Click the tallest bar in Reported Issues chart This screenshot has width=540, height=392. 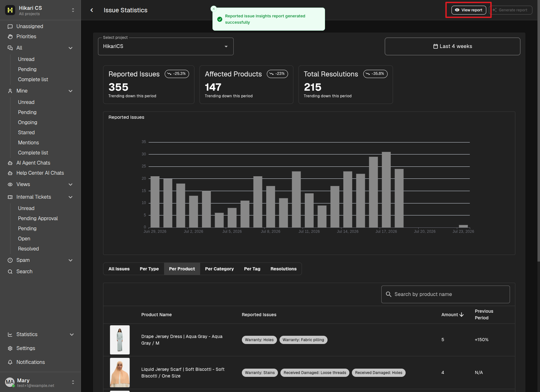pos(386,190)
